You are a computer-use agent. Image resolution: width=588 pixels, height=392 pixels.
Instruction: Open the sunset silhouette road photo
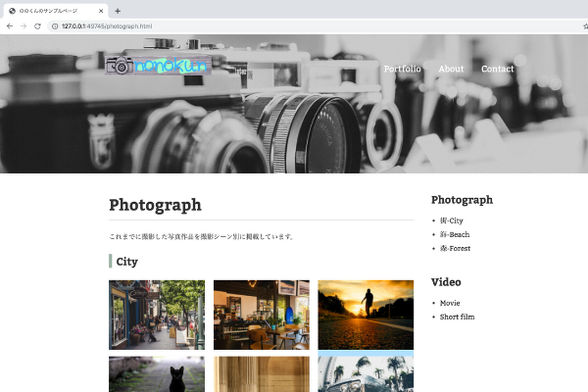click(366, 315)
